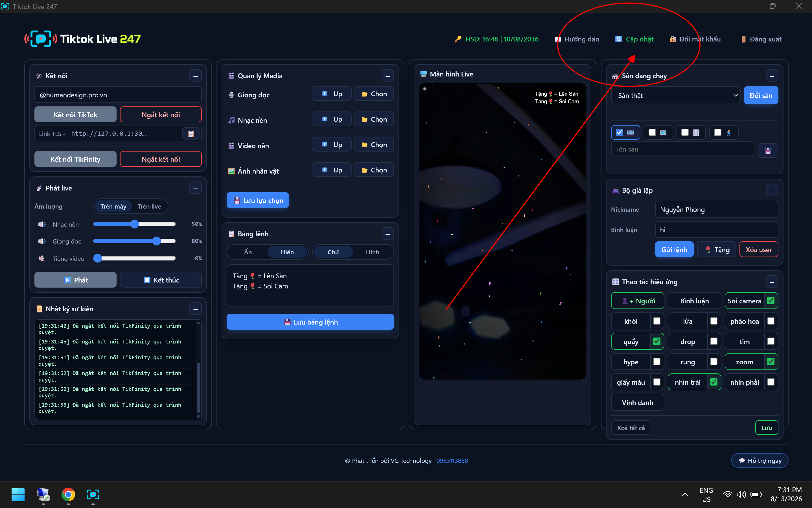
Task: Switch volume mode to Trên máy
Action: 113,206
